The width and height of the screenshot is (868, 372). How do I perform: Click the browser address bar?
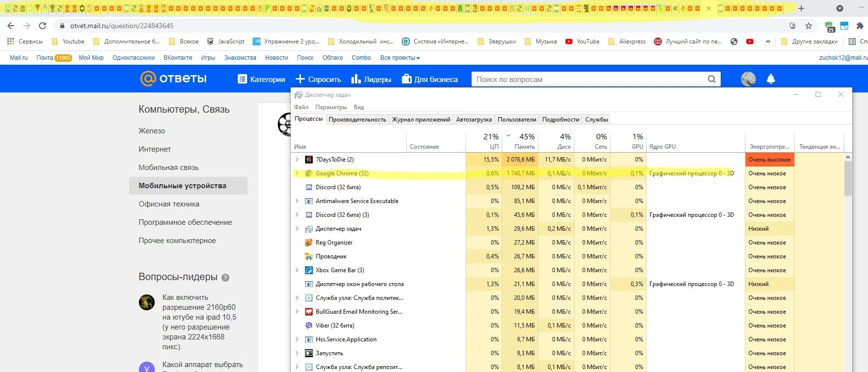click(x=420, y=26)
